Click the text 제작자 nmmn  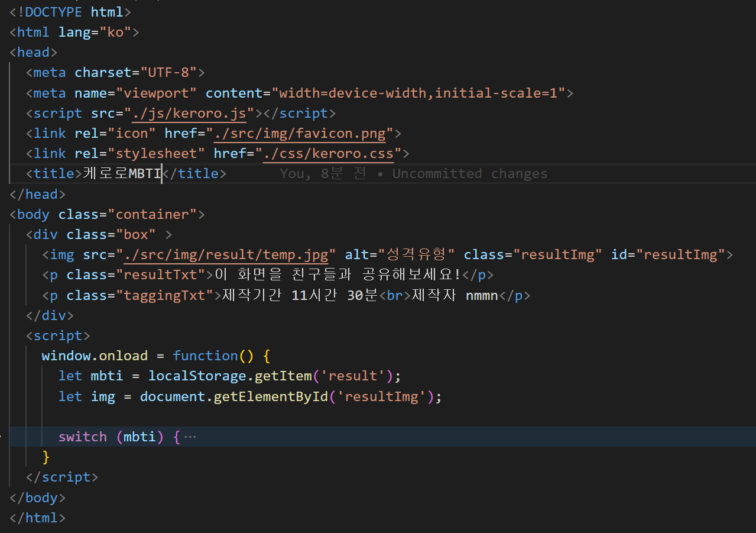[455, 295]
